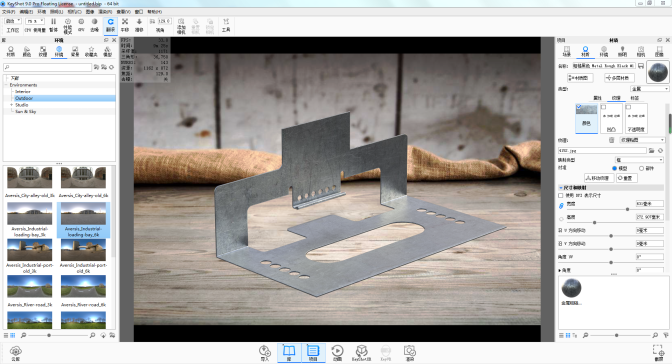Browse for texture file via folder icon

651,150
